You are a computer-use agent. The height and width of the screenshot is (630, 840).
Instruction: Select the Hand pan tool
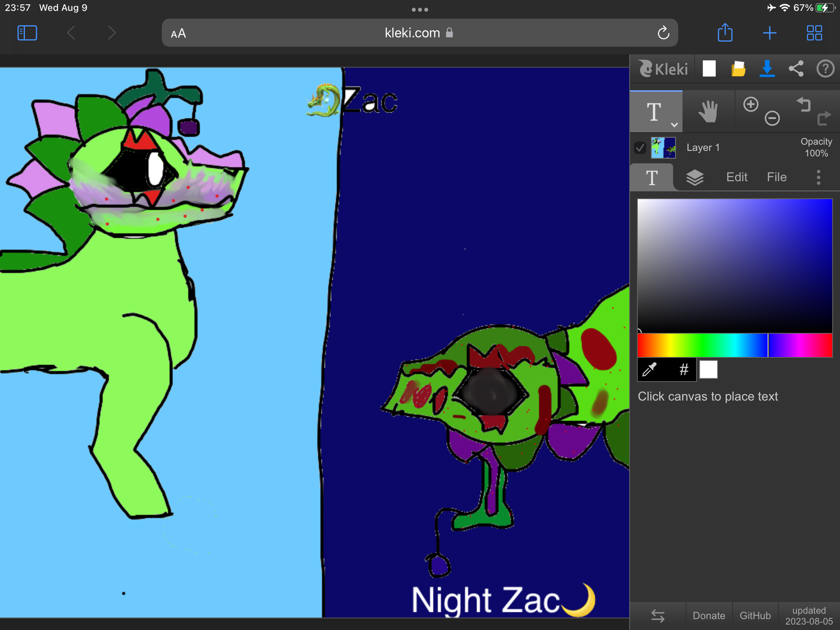708,112
